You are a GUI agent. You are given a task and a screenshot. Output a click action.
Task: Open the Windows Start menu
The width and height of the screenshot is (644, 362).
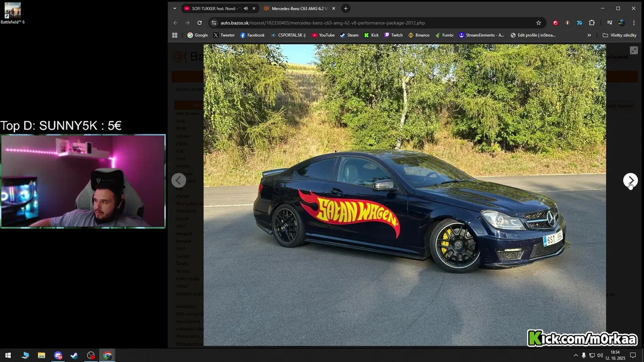[8, 355]
